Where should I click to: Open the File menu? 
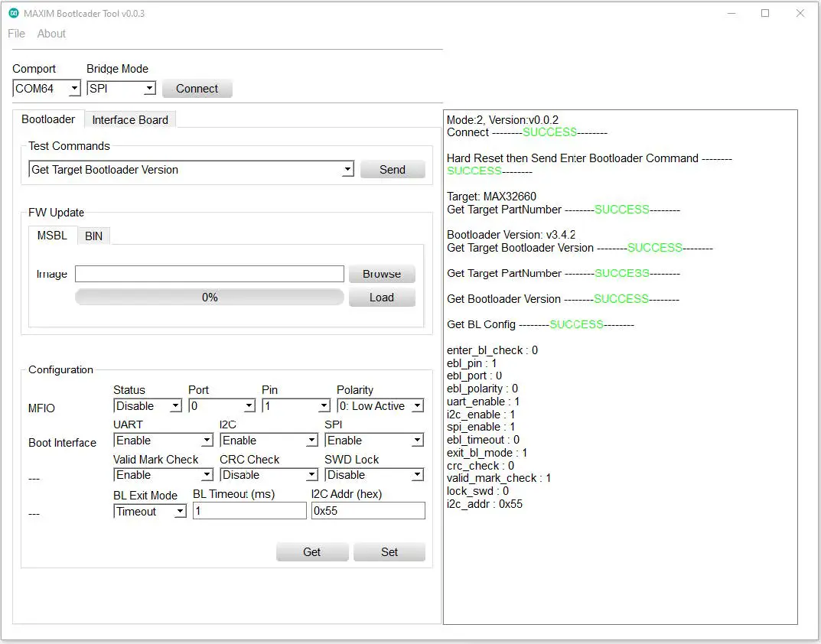click(15, 34)
